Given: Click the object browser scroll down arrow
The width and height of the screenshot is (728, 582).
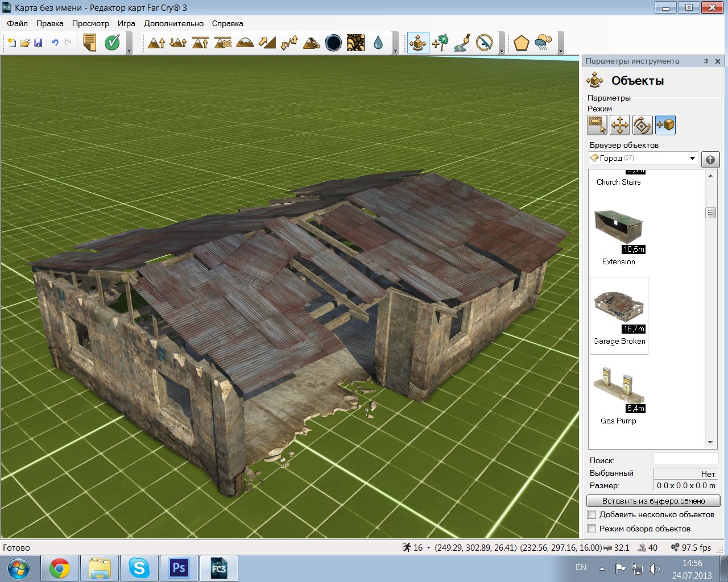Looking at the screenshot, I should click(710, 442).
